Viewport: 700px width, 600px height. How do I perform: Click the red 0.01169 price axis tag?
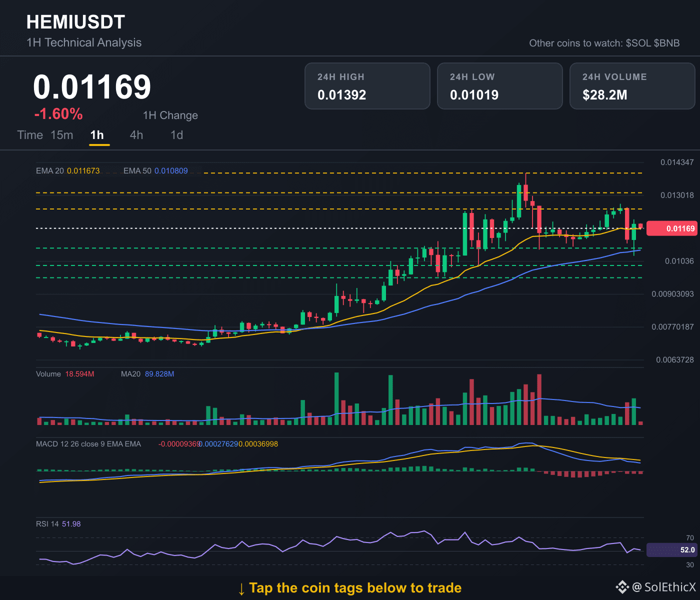[671, 228]
